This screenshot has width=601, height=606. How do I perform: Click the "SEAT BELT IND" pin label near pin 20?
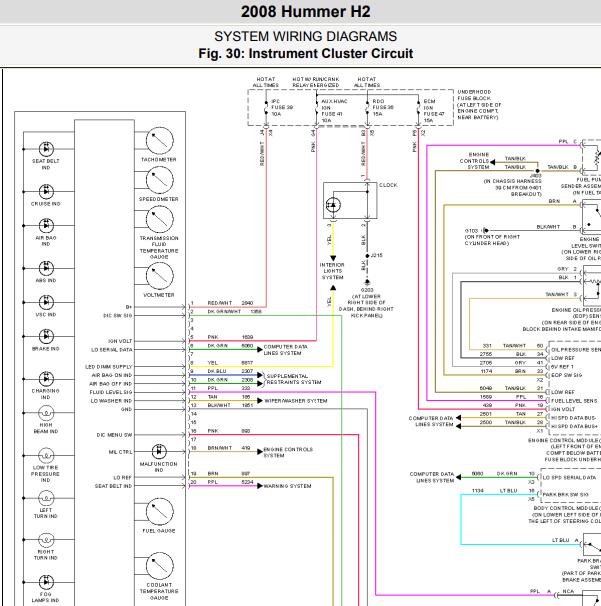click(x=114, y=486)
